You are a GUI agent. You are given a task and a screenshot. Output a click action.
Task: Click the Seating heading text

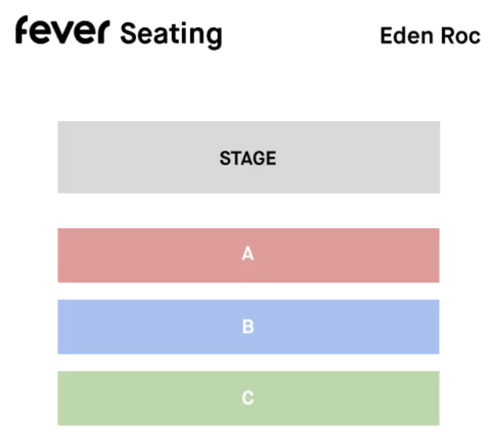click(x=171, y=35)
